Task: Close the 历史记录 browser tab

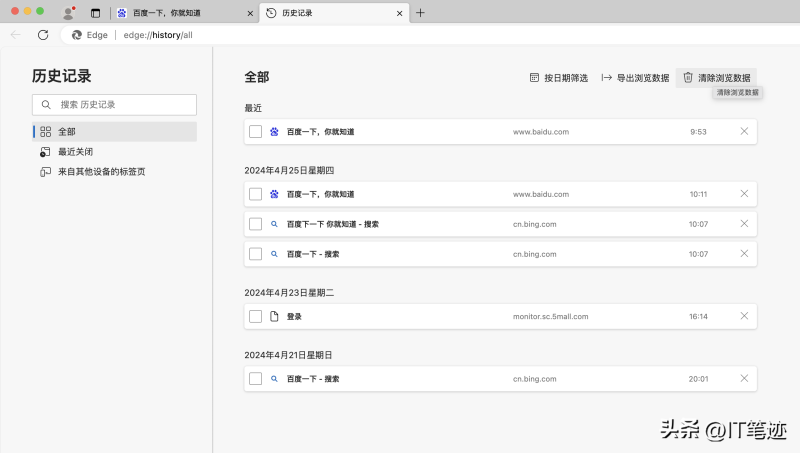Action: pyautogui.click(x=399, y=13)
